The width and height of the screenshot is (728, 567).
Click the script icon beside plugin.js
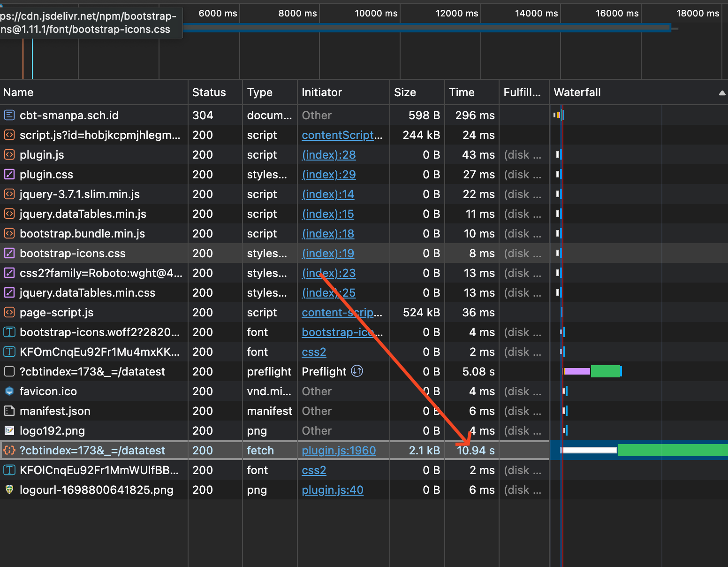(x=9, y=154)
